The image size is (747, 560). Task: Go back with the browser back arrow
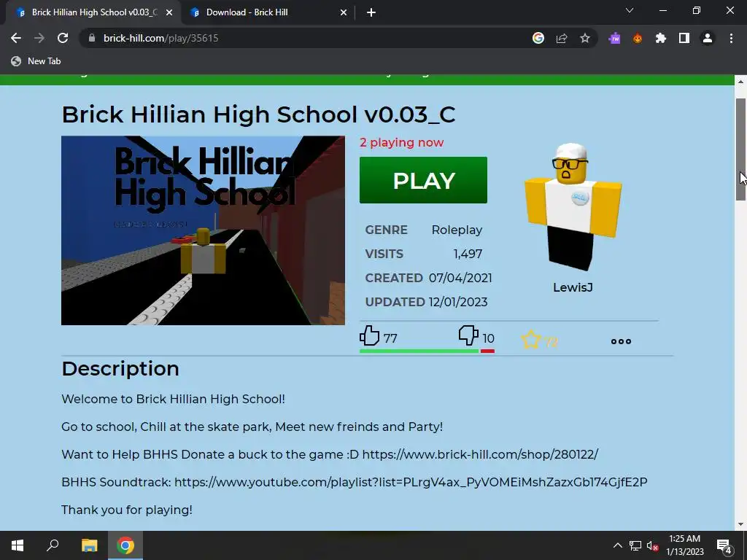pyautogui.click(x=16, y=38)
